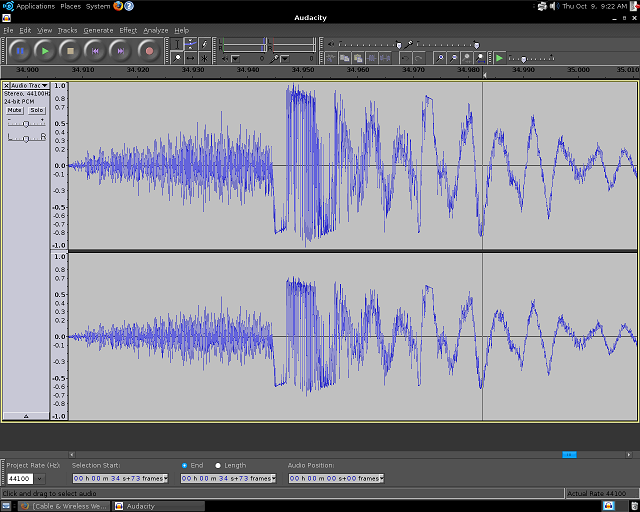Open the Effect menu
Viewport: 640px width, 512px height.
(128, 30)
